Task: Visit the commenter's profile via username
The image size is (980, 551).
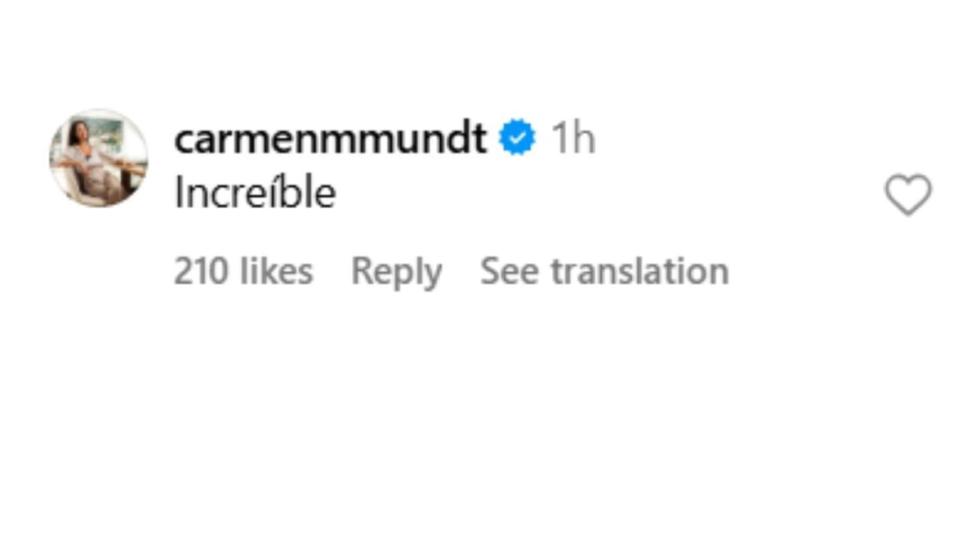Action: pos(330,138)
